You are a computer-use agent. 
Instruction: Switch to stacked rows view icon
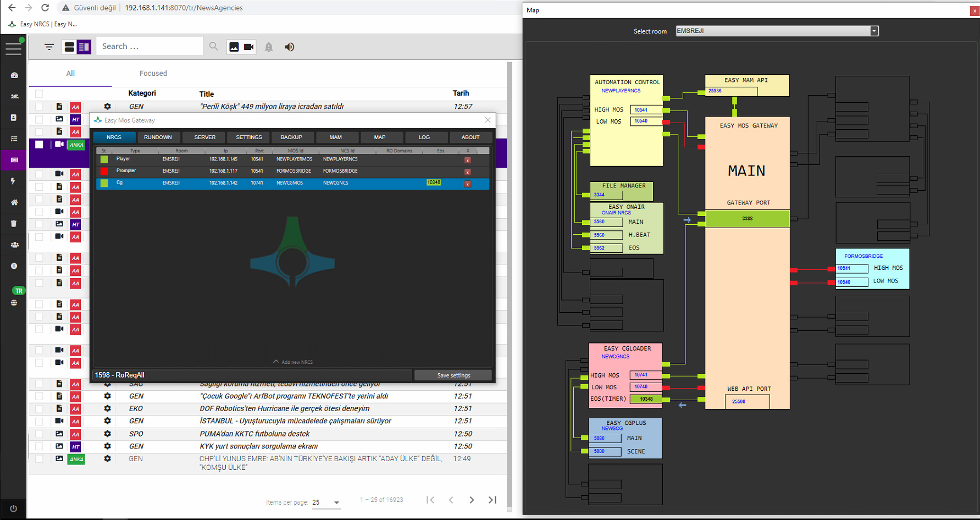pos(70,47)
